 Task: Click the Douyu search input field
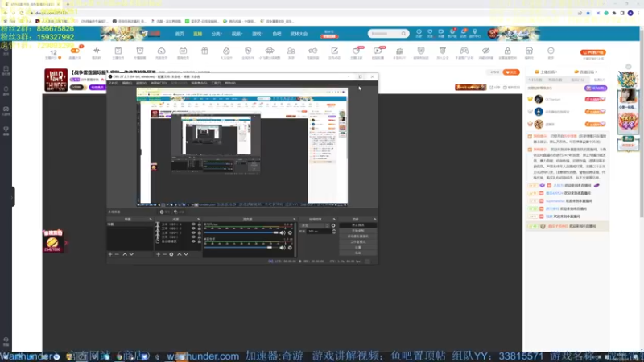(385, 34)
